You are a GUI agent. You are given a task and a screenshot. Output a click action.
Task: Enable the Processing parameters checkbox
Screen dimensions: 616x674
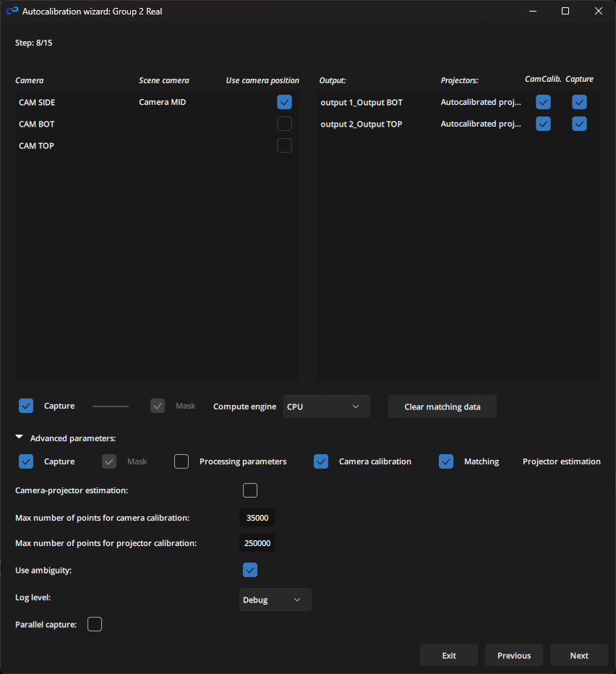[x=181, y=461]
